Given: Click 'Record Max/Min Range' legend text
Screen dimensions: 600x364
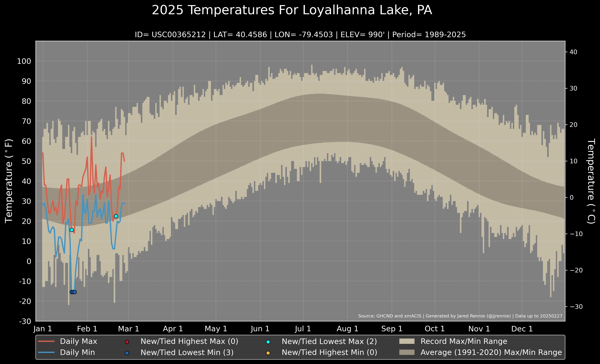Looking at the screenshot, I should 464,341.
